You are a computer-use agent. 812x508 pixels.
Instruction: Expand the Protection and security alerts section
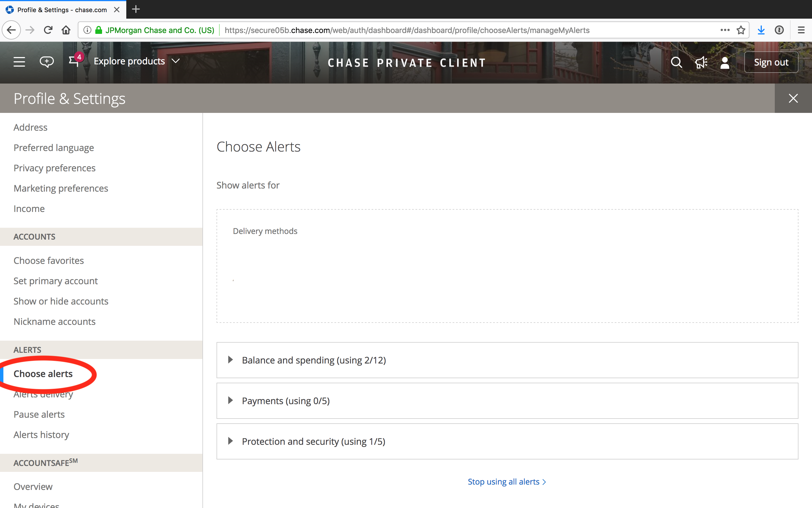pos(507,441)
